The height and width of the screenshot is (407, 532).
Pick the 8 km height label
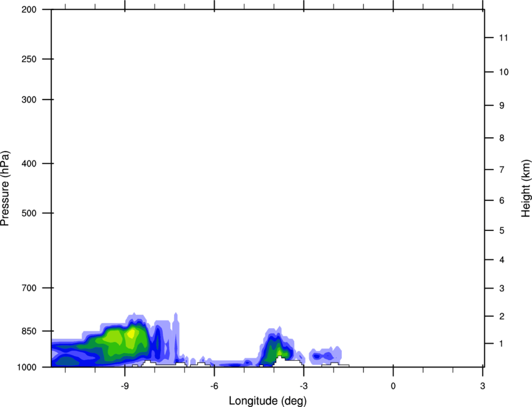(501, 138)
